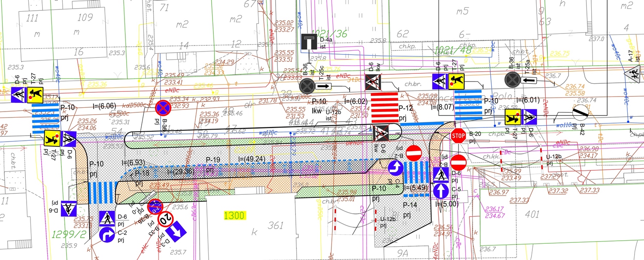Select the blue crosswalk next to l=(8.07)

tap(468, 106)
